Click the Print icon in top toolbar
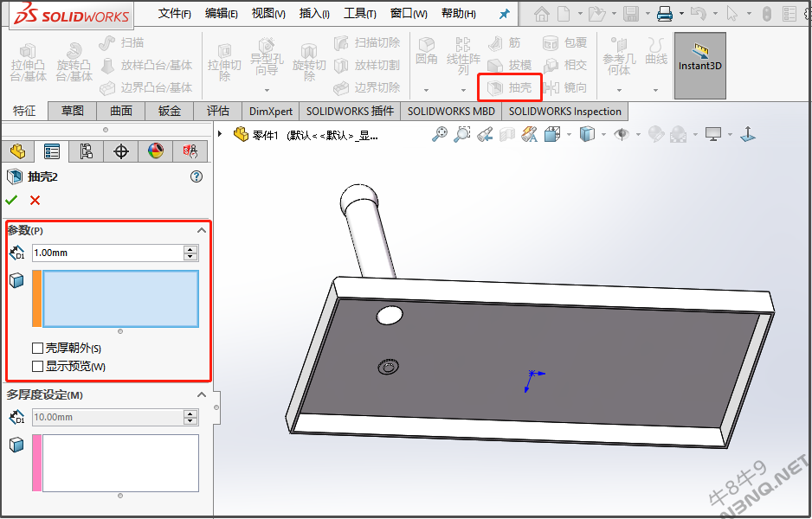This screenshot has width=812, height=519. pyautogui.click(x=665, y=14)
